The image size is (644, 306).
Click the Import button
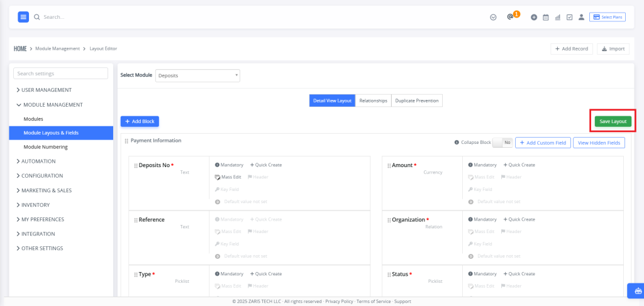(613, 49)
